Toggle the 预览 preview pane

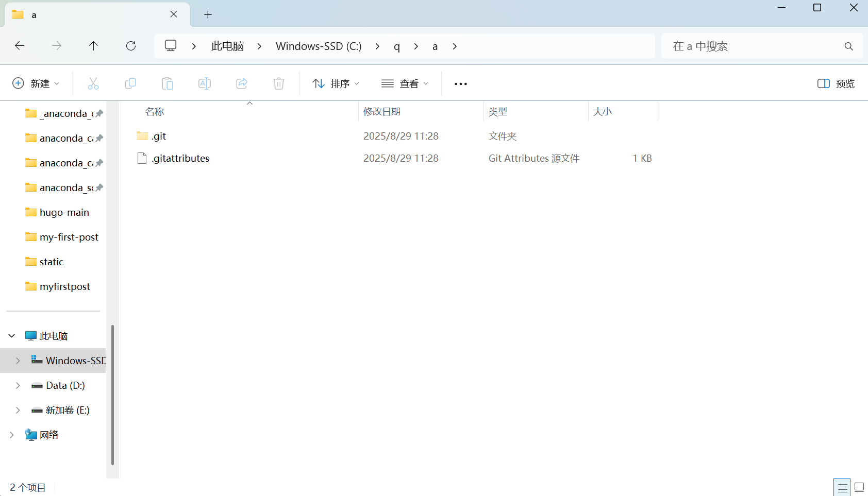[835, 83]
